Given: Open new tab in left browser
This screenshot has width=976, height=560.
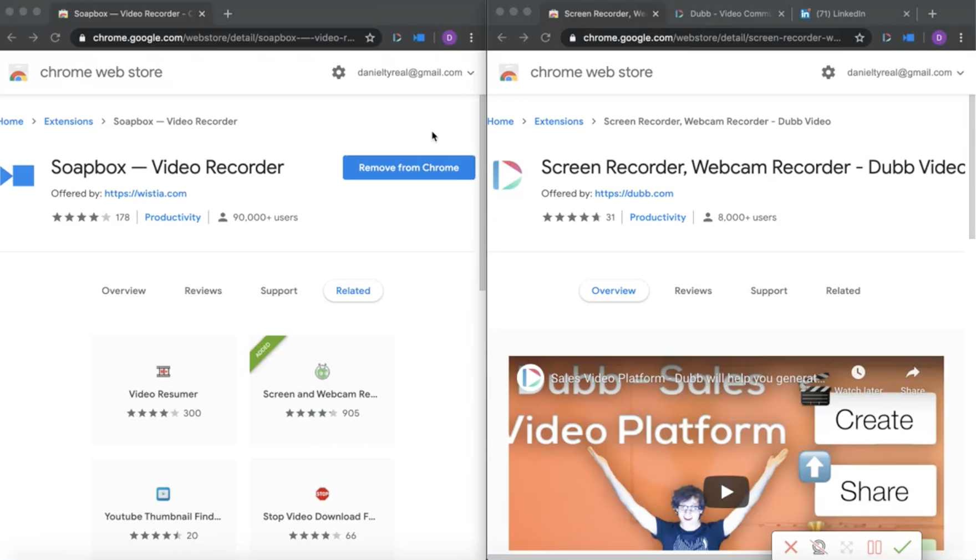Looking at the screenshot, I should [x=228, y=14].
